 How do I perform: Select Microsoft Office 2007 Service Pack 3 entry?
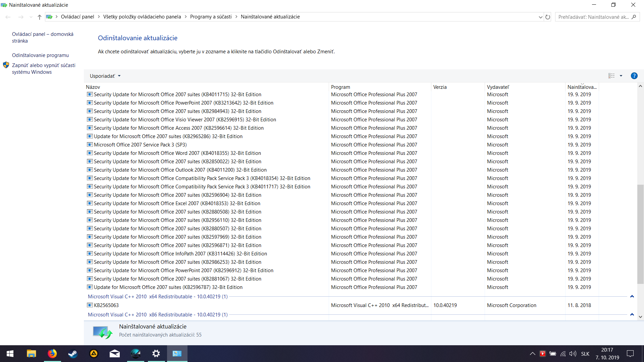[x=140, y=145]
